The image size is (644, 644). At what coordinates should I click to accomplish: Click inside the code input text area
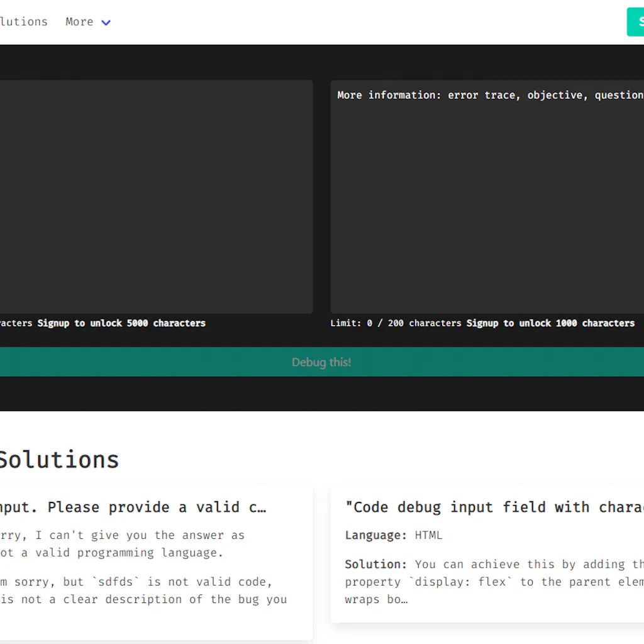[x=157, y=195]
